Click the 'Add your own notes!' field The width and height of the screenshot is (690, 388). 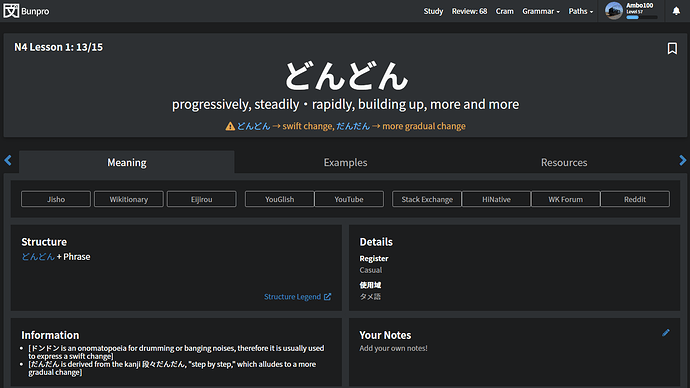pos(393,348)
